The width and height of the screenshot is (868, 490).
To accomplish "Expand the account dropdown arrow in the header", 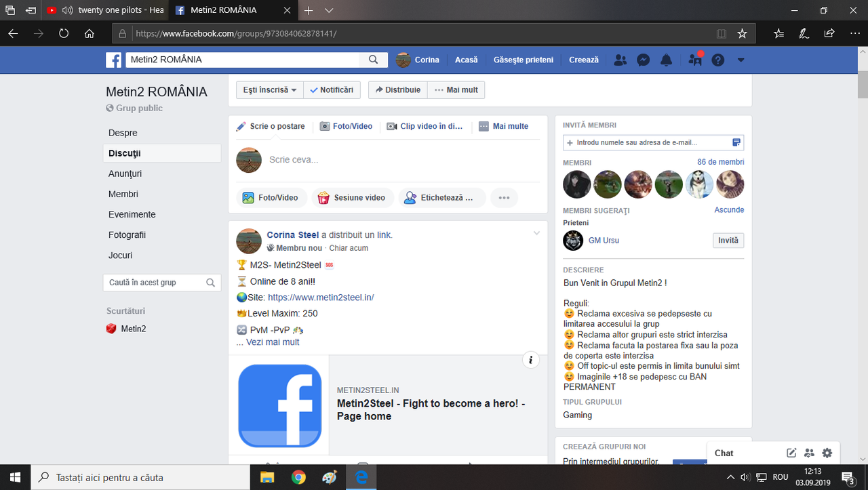I will coord(741,60).
